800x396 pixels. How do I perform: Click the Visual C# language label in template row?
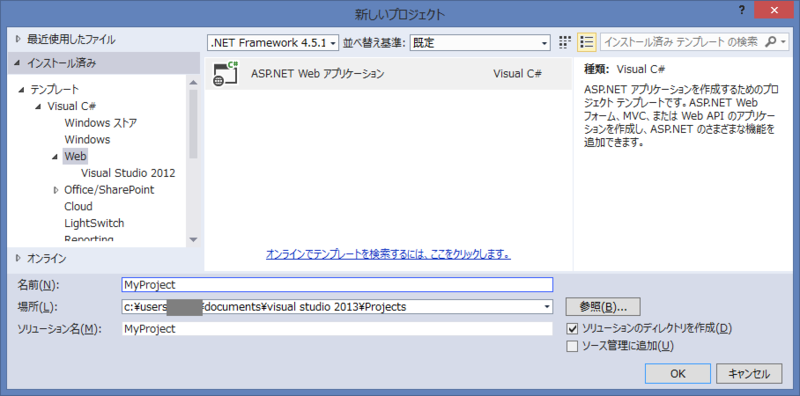point(517,73)
